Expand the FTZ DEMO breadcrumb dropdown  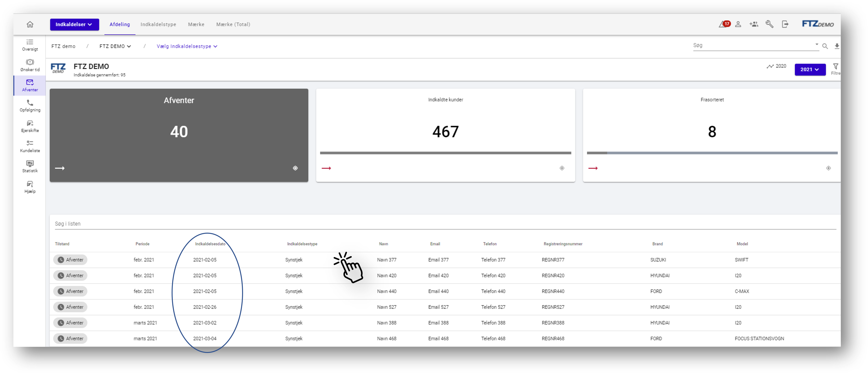115,46
